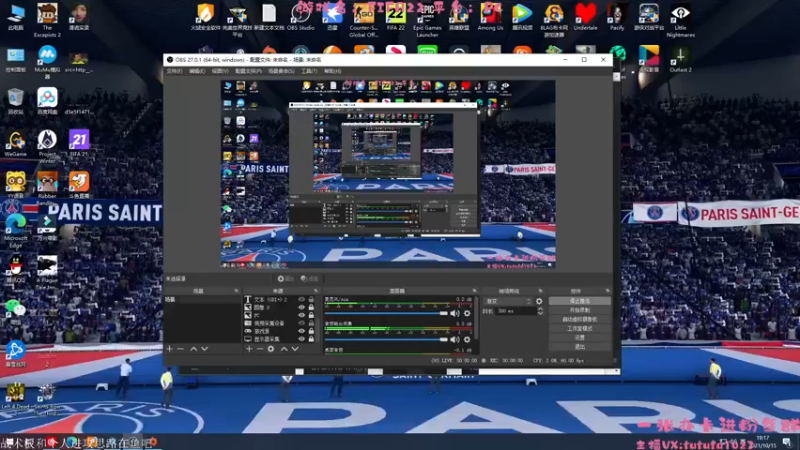This screenshot has width=800, height=450.
Task: Toggle visibility eye of 显示器采集 source
Action: (302, 339)
